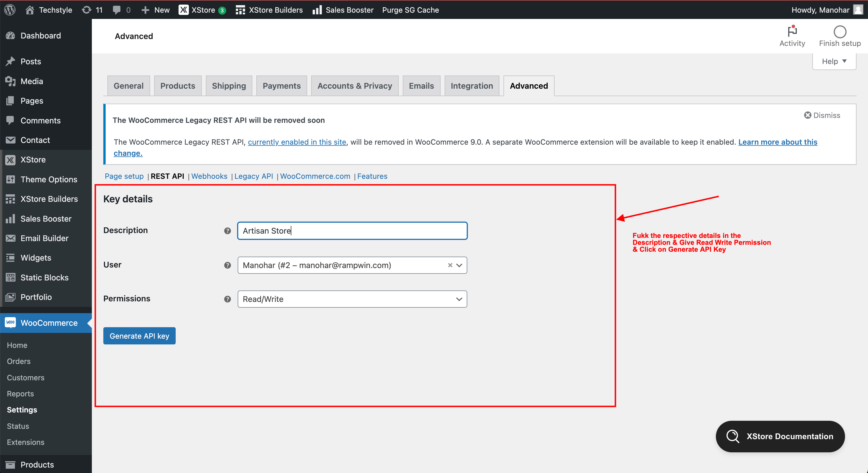Open XStore Documentation search bubble

[x=780, y=436]
